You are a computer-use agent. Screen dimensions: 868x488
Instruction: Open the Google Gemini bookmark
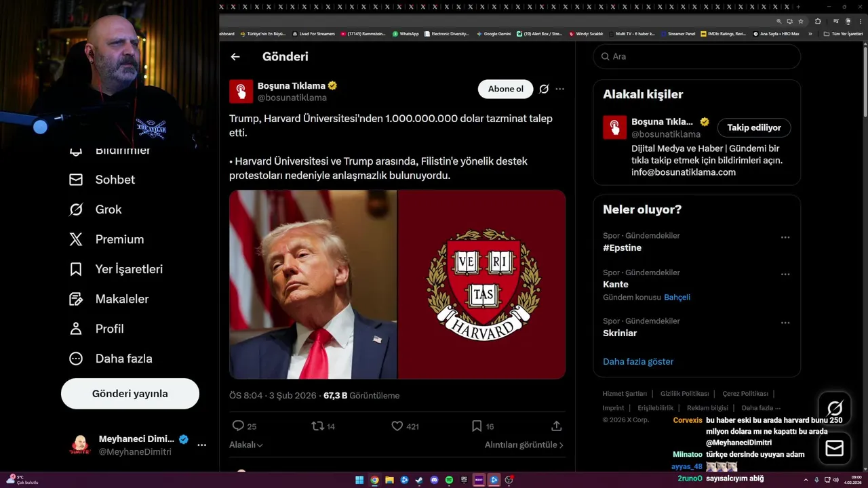tap(494, 33)
